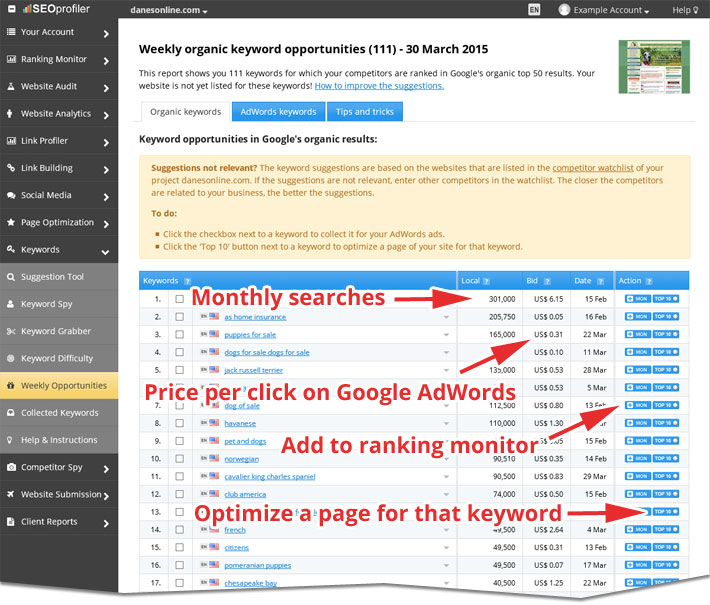Expand the Link Profiler section

(x=106, y=143)
